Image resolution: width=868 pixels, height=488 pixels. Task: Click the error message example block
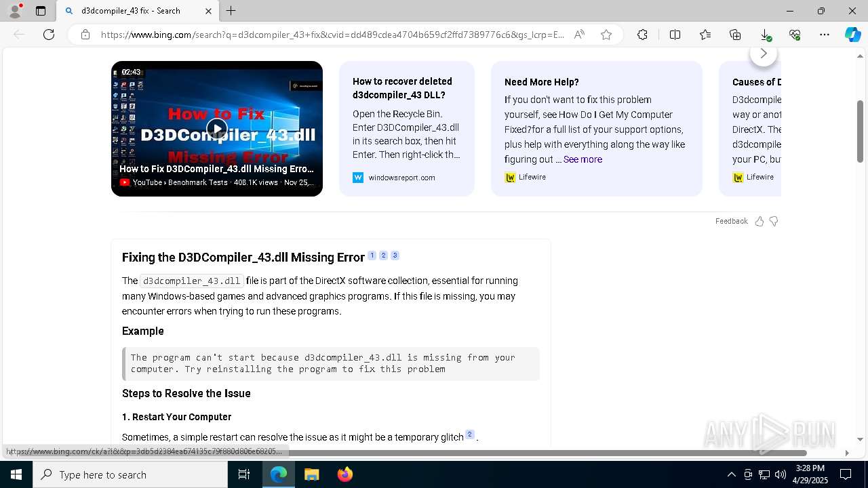pos(331,363)
